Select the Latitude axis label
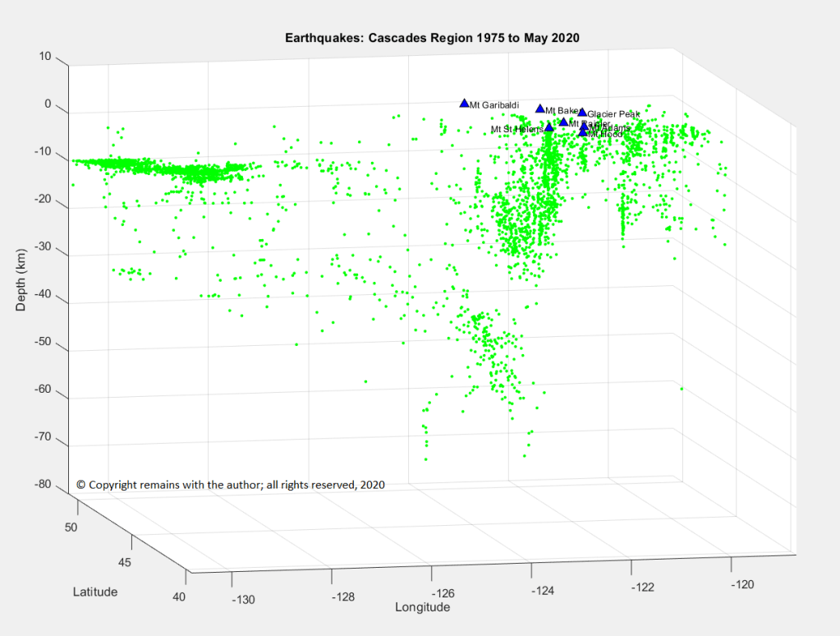 coord(95,592)
